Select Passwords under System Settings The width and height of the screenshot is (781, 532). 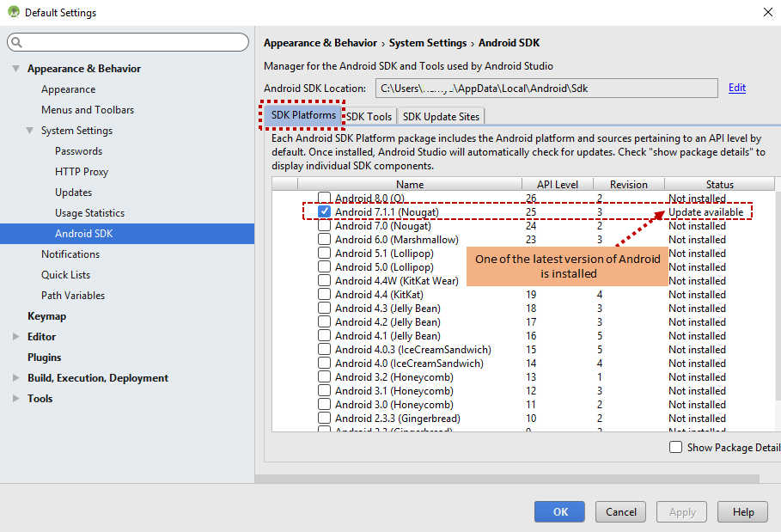(x=79, y=151)
